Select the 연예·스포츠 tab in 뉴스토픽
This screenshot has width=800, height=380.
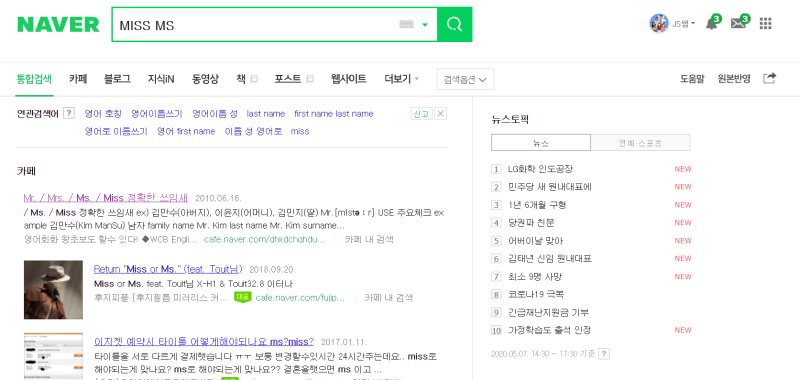640,143
